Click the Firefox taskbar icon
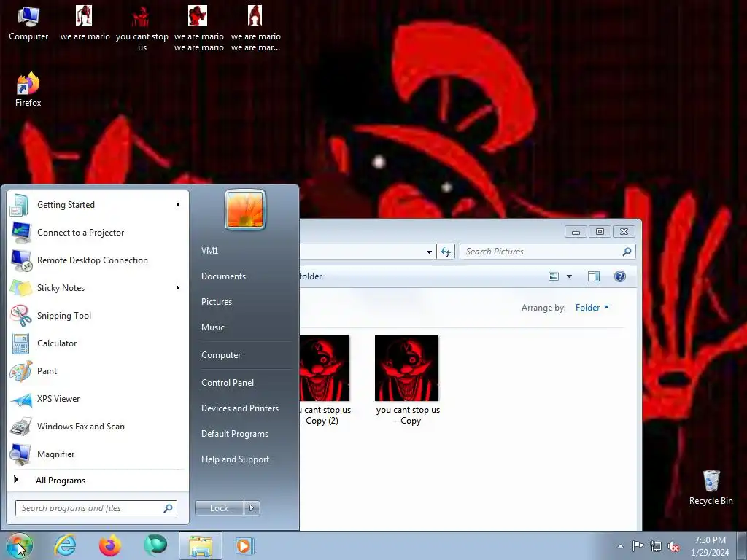 110,545
